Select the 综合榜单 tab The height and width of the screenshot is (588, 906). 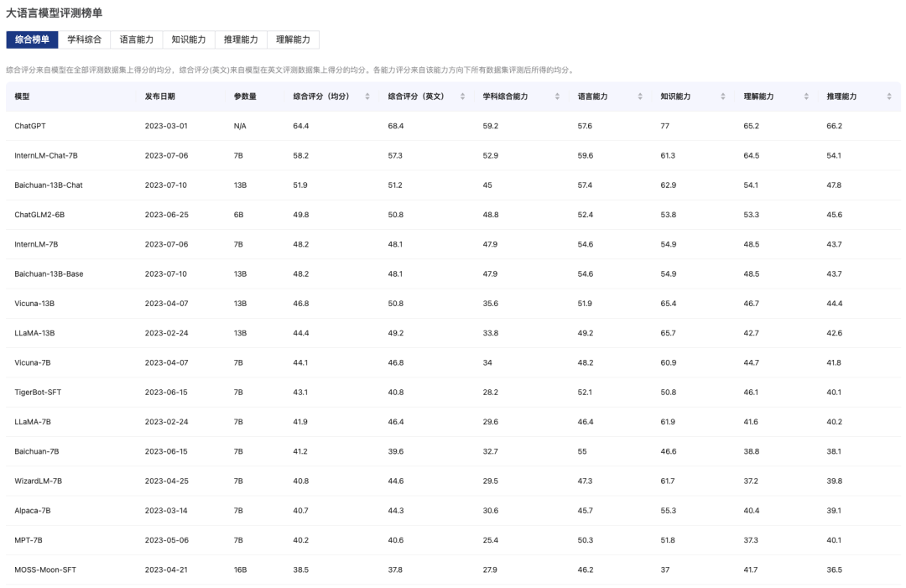point(33,39)
